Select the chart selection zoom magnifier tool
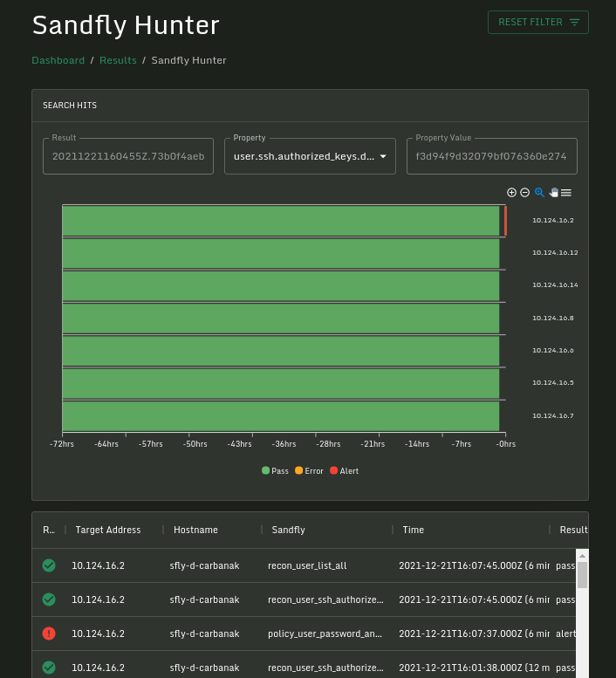Image resolution: width=616 pixels, height=678 pixels. [x=539, y=193]
